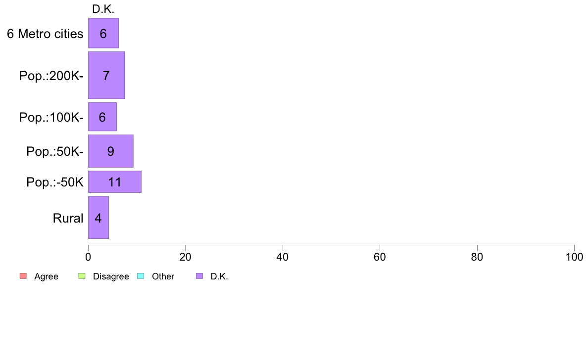Click the red Agree legend swatch
588x364 pixels.
pos(23,276)
